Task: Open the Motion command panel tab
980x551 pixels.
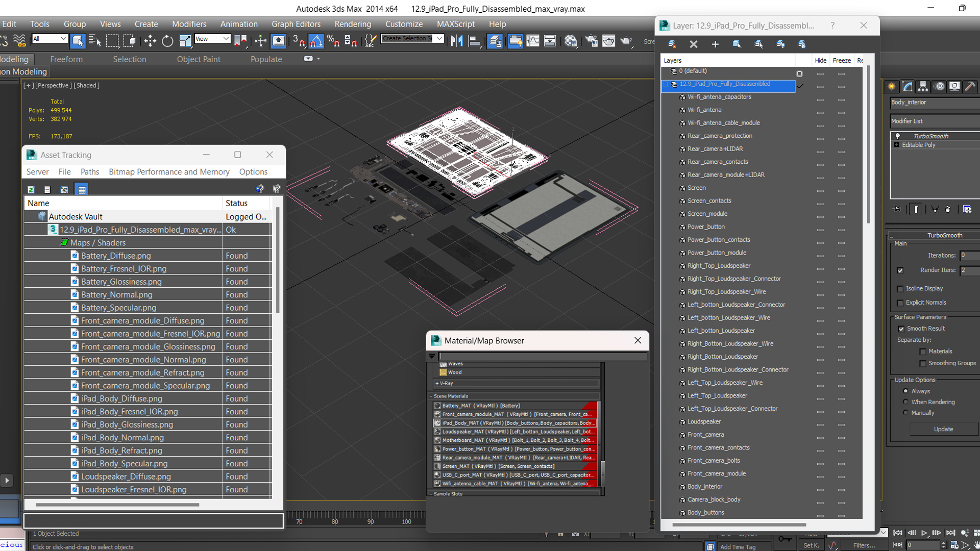Action: click(939, 86)
